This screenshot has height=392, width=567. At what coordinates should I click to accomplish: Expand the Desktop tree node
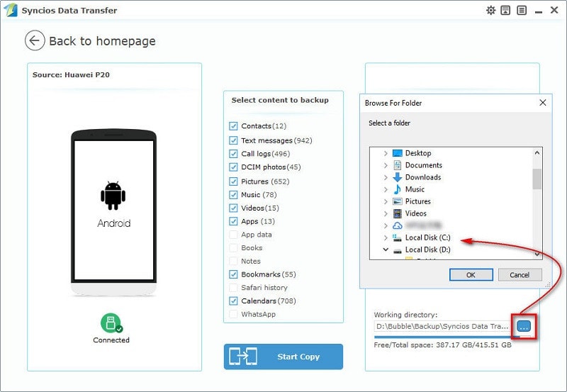pyautogui.click(x=386, y=153)
